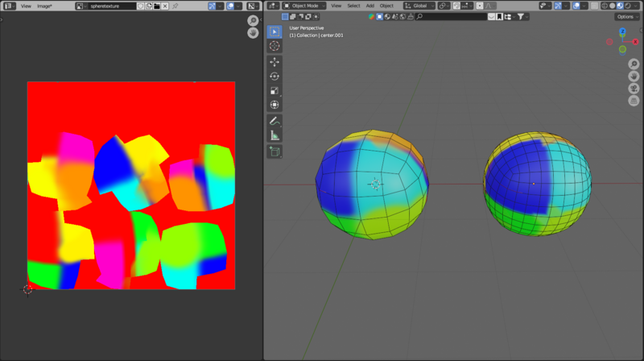The height and width of the screenshot is (361, 644).
Task: Pick the Measure tool
Action: click(x=275, y=135)
